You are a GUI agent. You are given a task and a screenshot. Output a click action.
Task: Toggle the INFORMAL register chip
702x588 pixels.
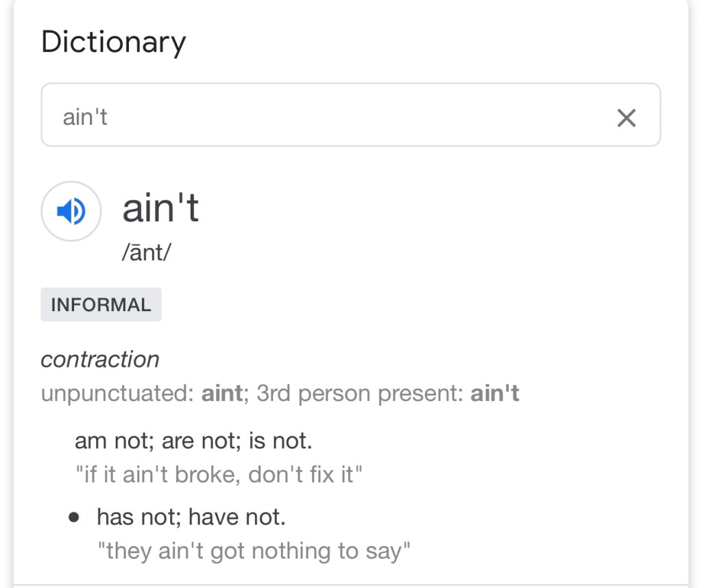(x=101, y=304)
